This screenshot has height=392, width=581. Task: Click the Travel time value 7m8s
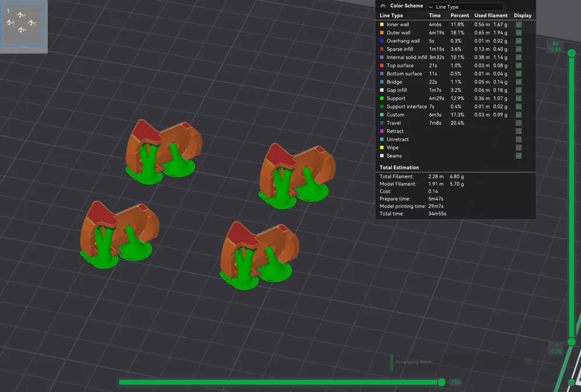coord(435,123)
